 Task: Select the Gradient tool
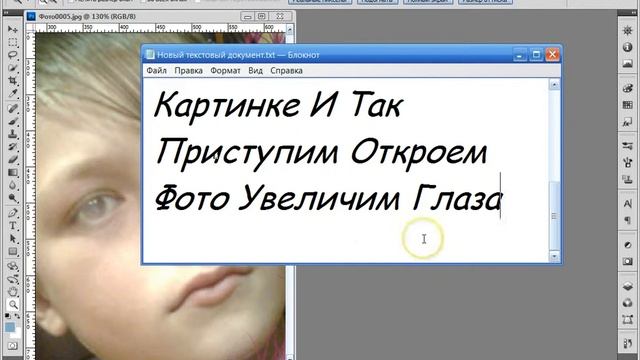(13, 173)
